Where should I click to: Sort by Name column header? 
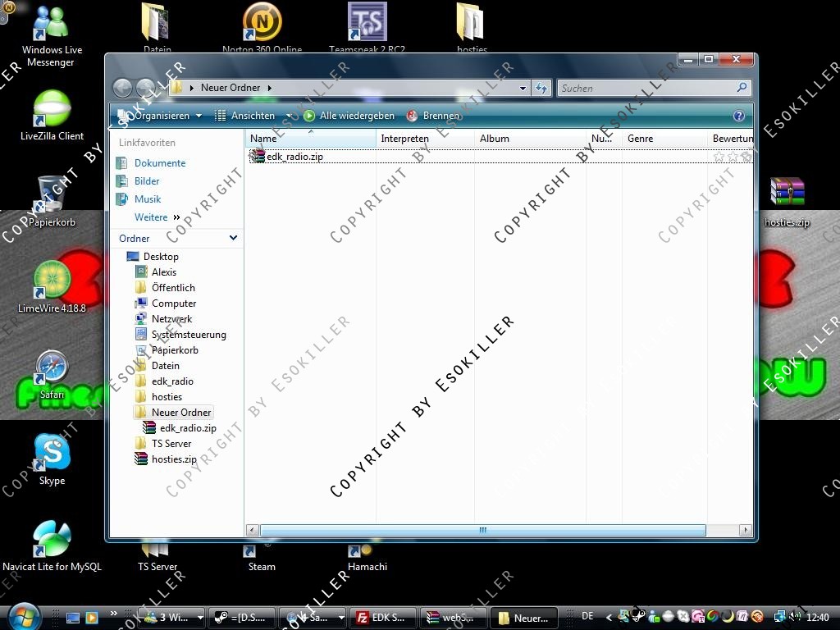[312, 138]
